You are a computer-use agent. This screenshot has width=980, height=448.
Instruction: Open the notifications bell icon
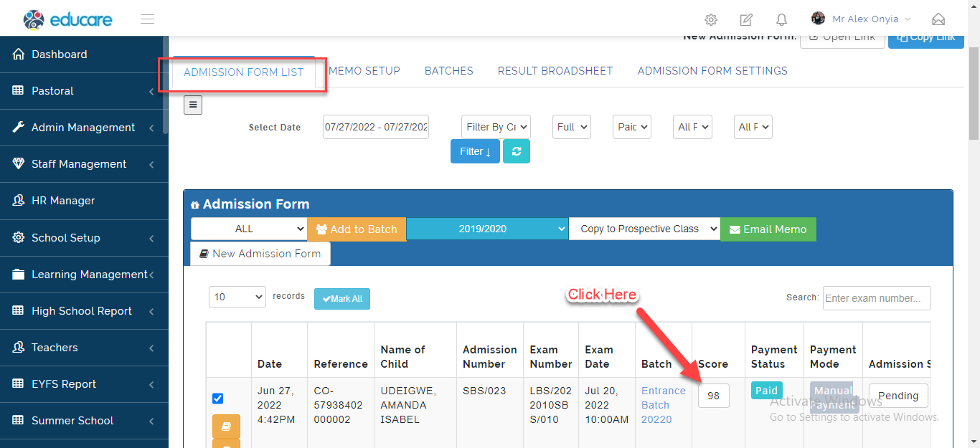(781, 19)
